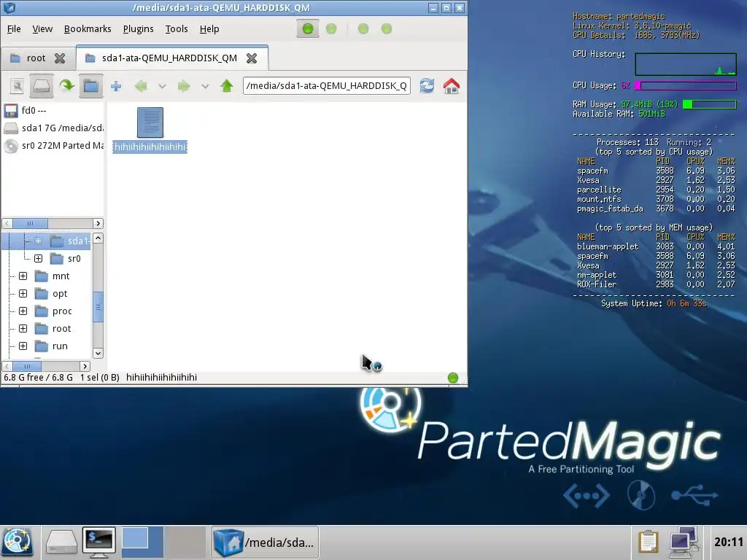Open the Help menu
The image size is (747, 560).
[209, 29]
